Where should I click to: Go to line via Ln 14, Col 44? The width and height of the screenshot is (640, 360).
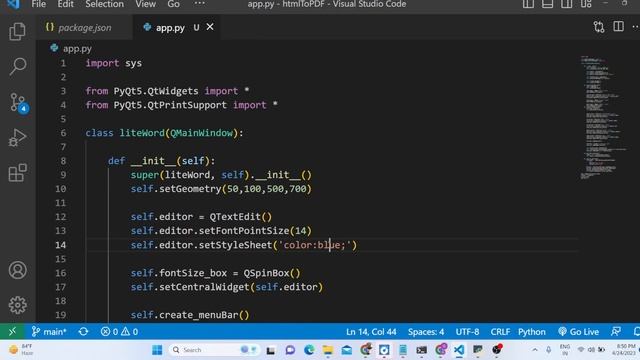[371, 331]
